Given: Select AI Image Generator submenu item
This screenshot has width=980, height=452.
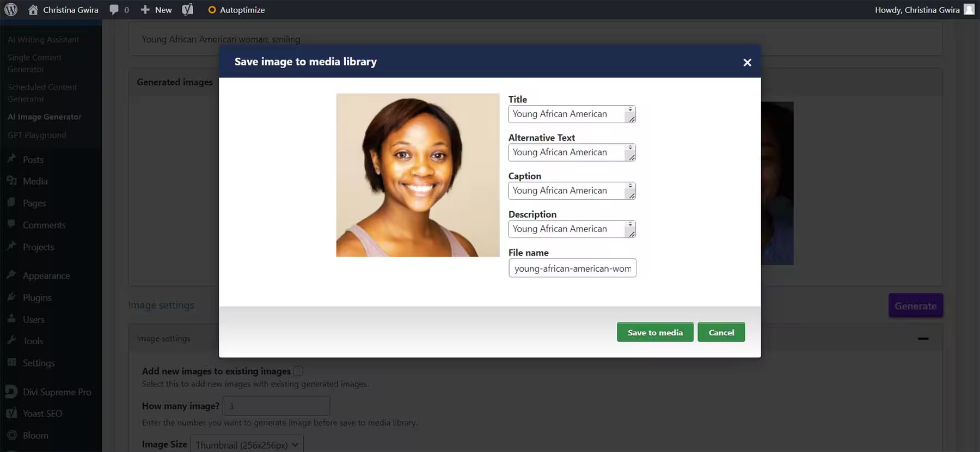Looking at the screenshot, I should 44,117.
